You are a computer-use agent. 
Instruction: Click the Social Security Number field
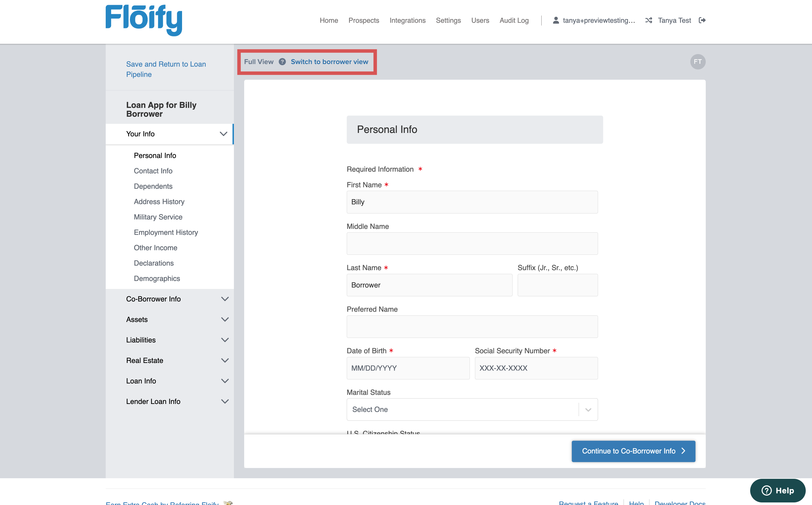coord(536,368)
